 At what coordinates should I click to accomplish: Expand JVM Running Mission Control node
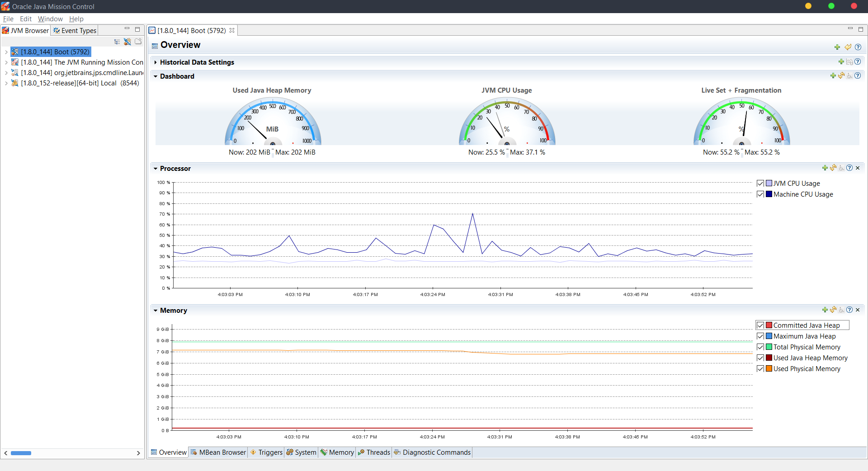click(6, 62)
